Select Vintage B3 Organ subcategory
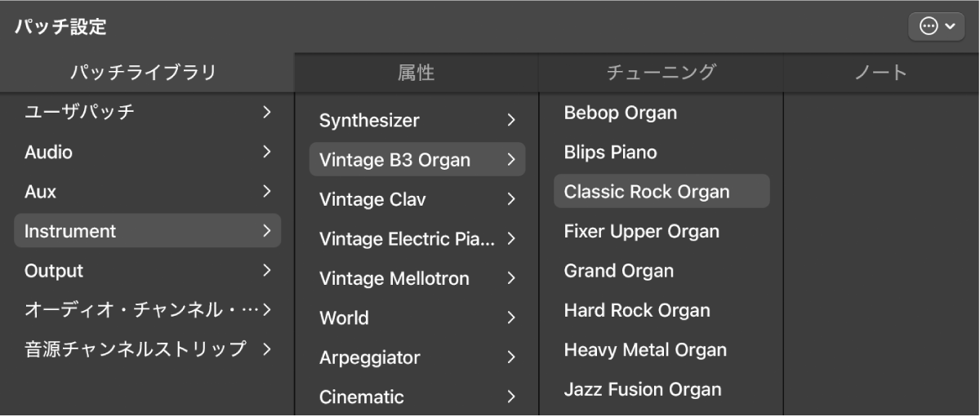Image resolution: width=980 pixels, height=417 pixels. 394,160
